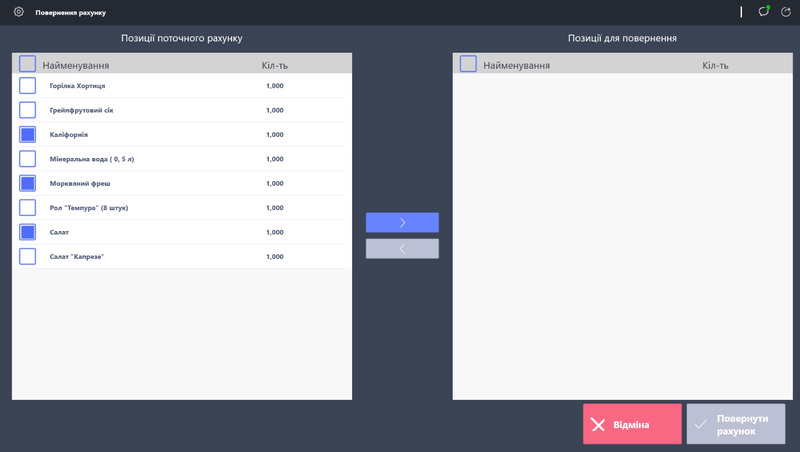Select the Мінеральна вода row name

pos(91,159)
